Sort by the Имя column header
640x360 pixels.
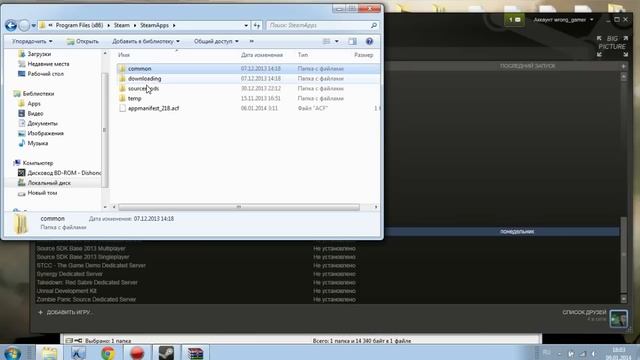(x=124, y=55)
